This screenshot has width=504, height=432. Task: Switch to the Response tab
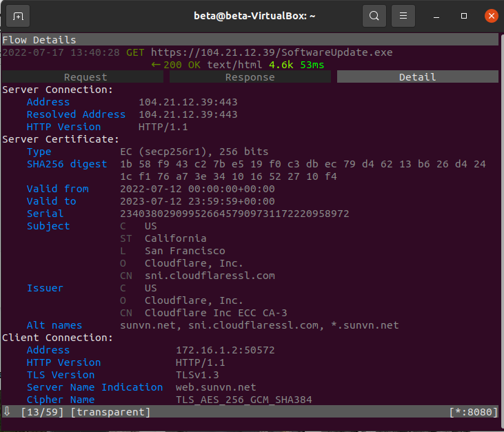pyautogui.click(x=250, y=77)
